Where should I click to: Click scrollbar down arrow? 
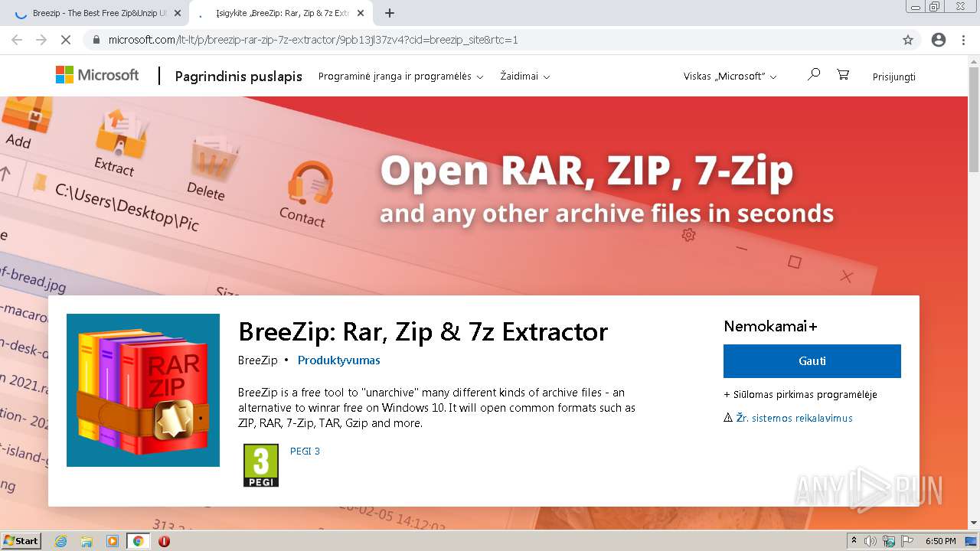974,523
